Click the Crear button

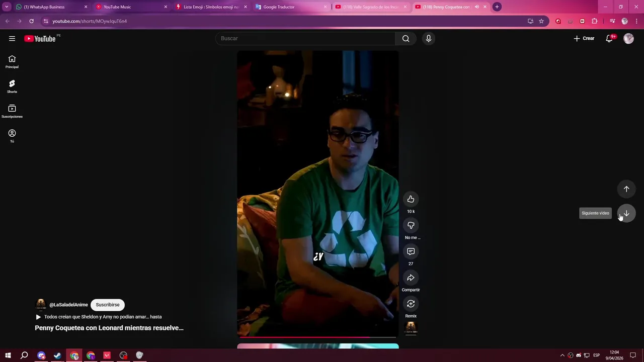tap(584, 39)
